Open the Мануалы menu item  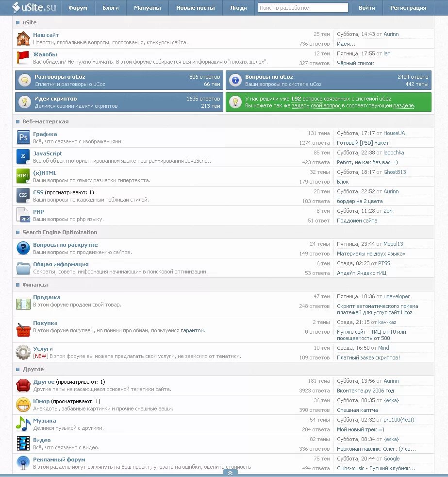[148, 8]
